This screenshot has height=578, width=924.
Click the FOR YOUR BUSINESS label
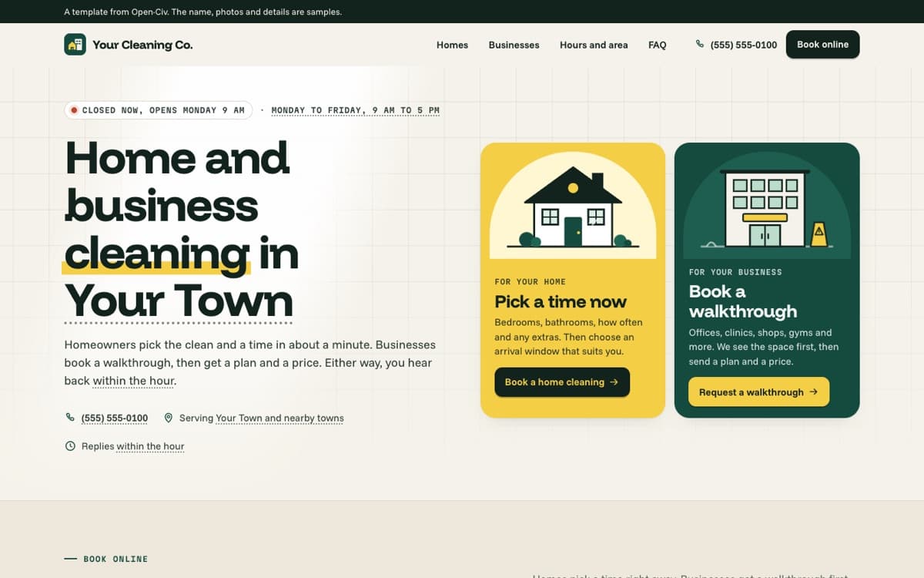coord(735,272)
